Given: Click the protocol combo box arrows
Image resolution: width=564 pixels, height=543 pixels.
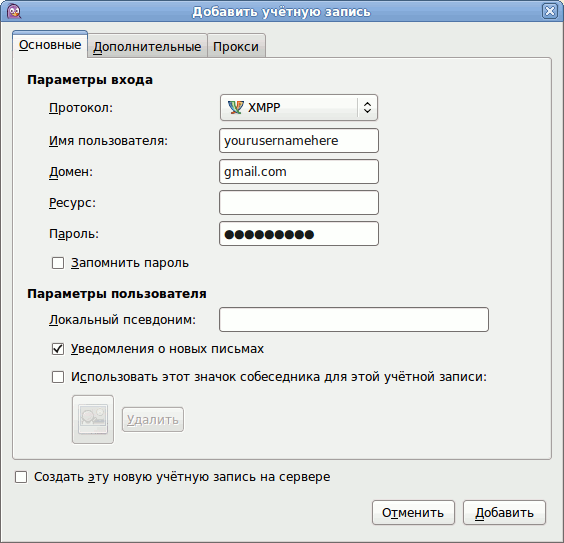Looking at the screenshot, I should point(367,107).
